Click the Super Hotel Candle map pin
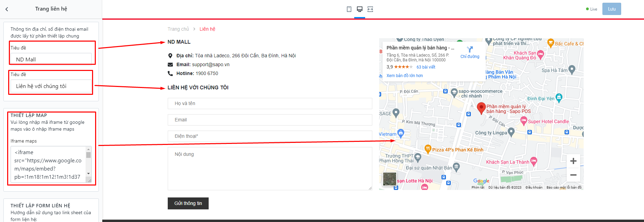This screenshot has width=644, height=222. pyautogui.click(x=524, y=120)
